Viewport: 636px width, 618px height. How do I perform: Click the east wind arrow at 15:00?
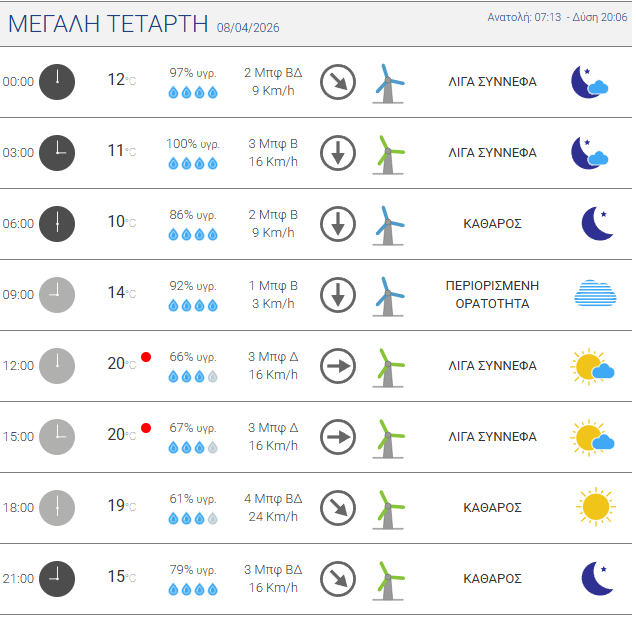[x=338, y=437]
